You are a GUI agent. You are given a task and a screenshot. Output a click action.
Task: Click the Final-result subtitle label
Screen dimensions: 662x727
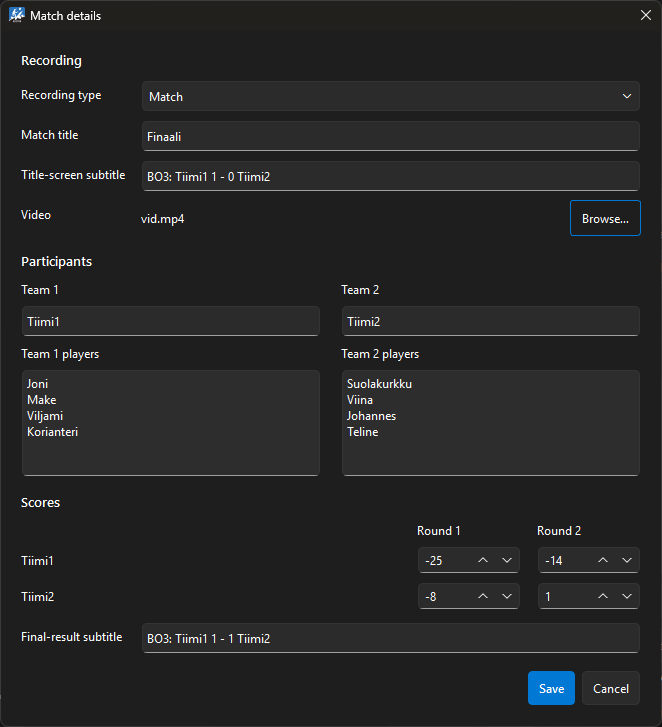pos(72,637)
